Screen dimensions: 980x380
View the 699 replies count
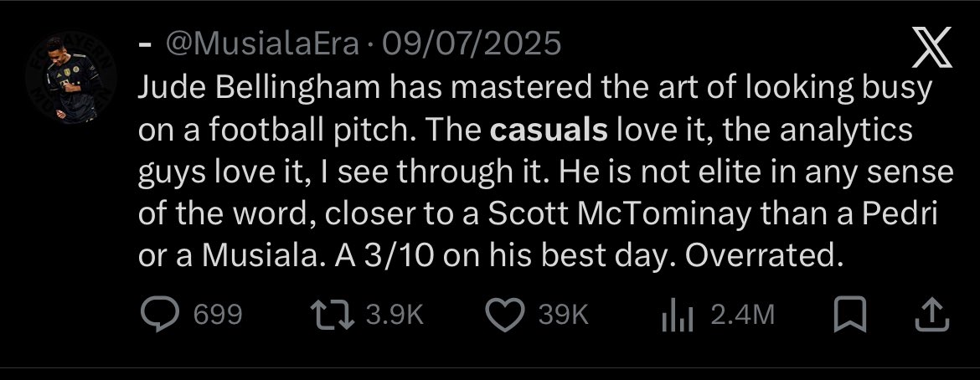(x=218, y=315)
